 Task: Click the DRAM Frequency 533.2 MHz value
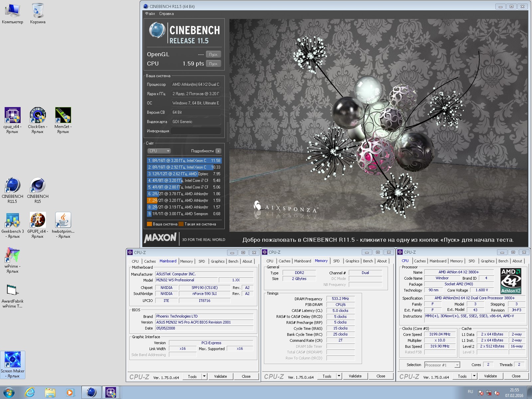340,299
